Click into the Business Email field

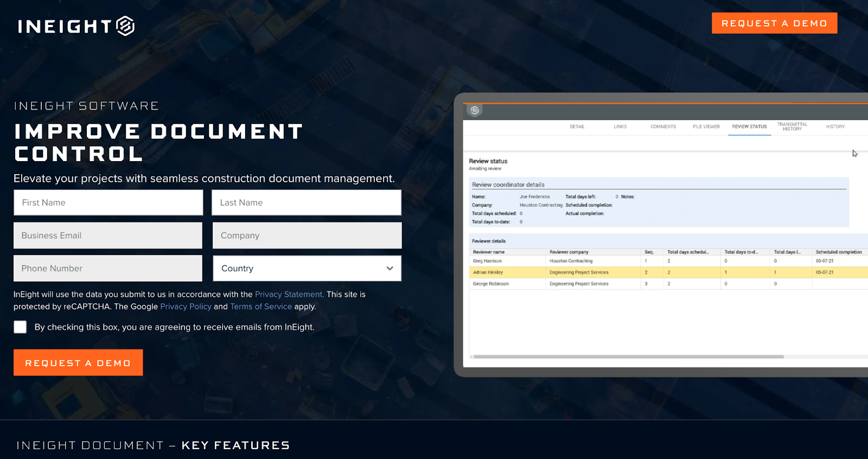pyautogui.click(x=108, y=235)
